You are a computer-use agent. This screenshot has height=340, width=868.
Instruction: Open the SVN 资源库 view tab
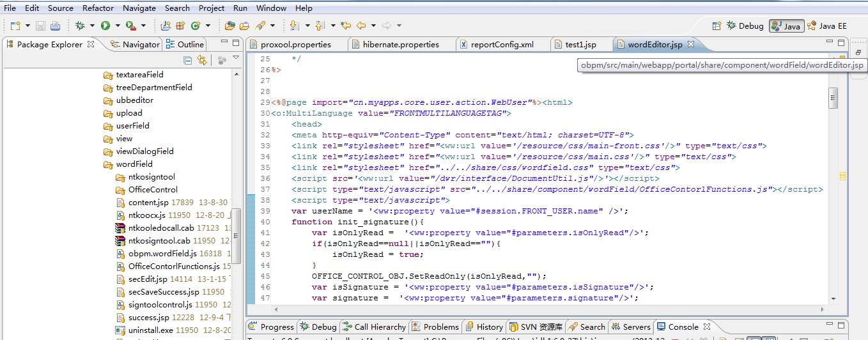(536, 327)
